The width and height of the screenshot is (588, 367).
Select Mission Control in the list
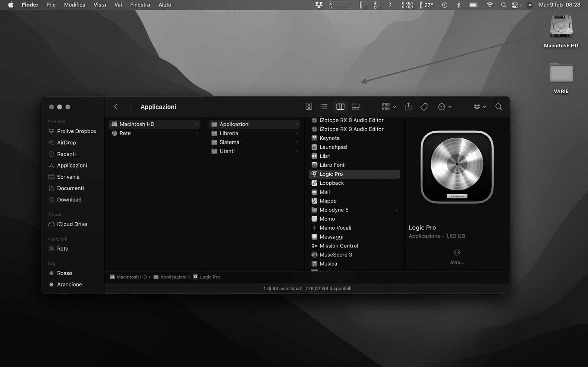pyautogui.click(x=354, y=245)
